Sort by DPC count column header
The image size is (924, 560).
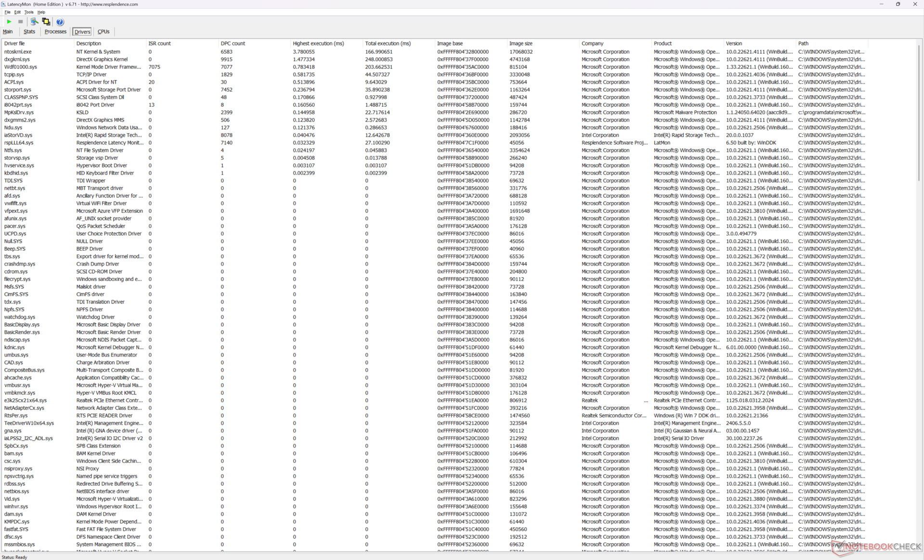click(233, 43)
